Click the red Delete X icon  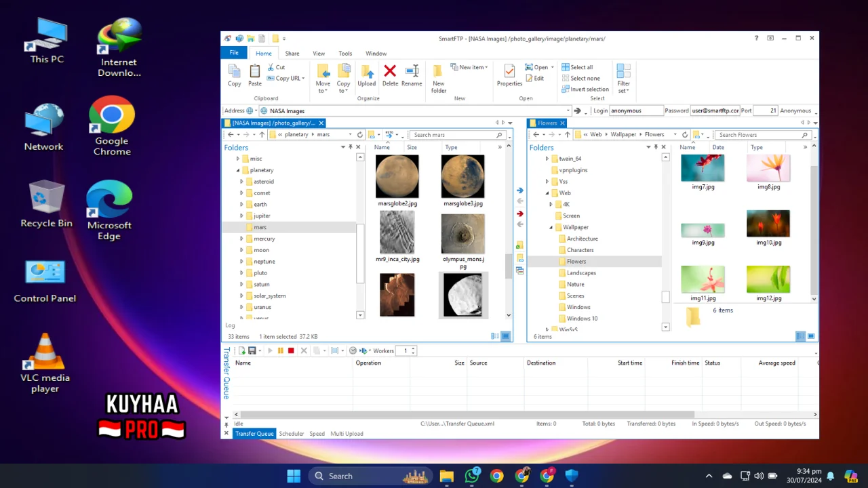point(390,75)
